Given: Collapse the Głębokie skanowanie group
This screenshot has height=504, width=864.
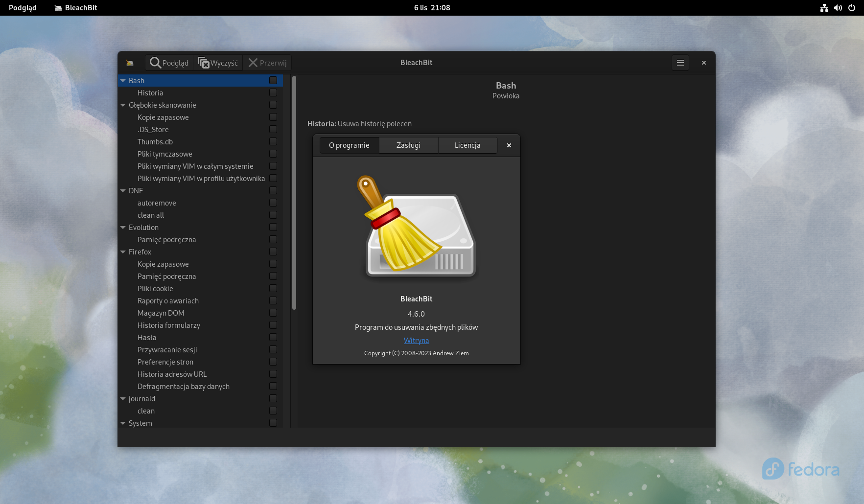Looking at the screenshot, I should pos(123,105).
